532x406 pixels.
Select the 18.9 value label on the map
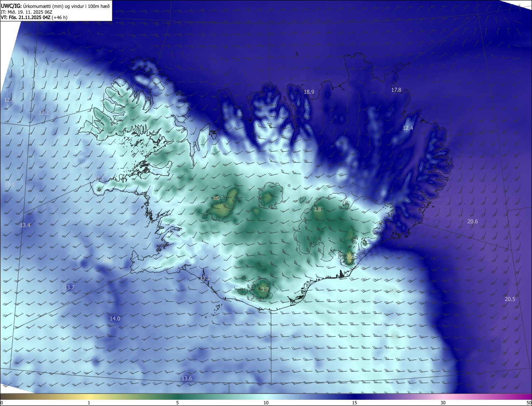click(309, 92)
